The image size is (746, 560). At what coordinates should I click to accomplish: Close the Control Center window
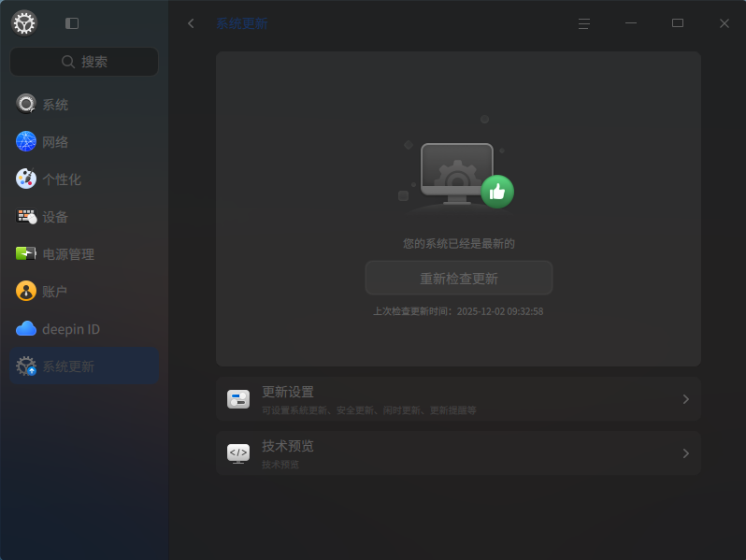[724, 23]
